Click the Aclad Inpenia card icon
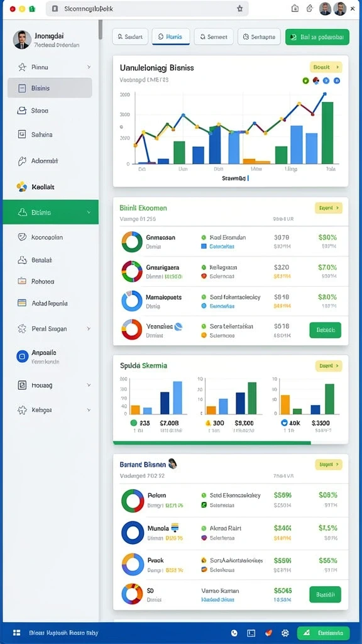Screen dimensions: 362x644 [22, 303]
